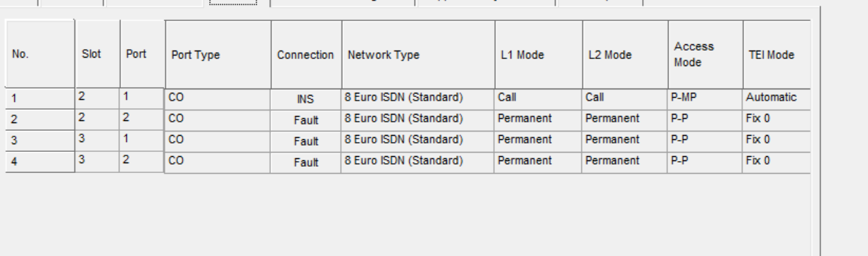Click the Port Type column header
Screen dimensions: 868x256
(218, 55)
